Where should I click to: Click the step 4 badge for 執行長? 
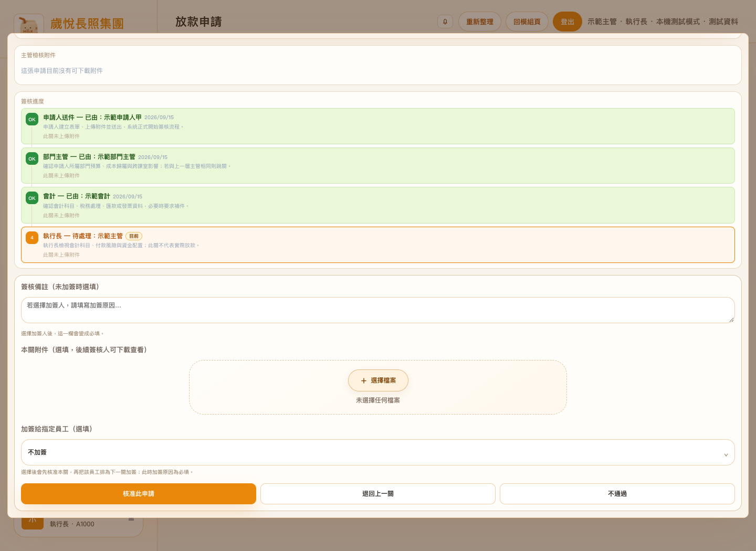[32, 238]
